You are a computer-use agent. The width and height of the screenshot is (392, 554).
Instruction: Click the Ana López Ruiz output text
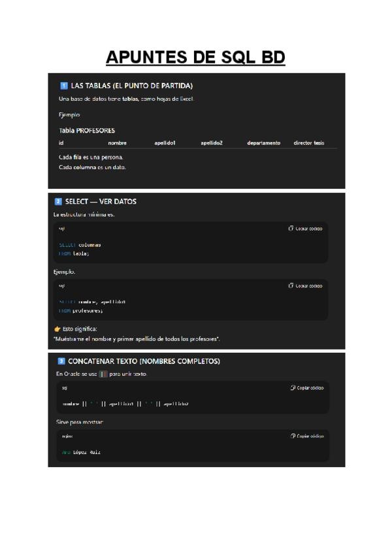(81, 452)
